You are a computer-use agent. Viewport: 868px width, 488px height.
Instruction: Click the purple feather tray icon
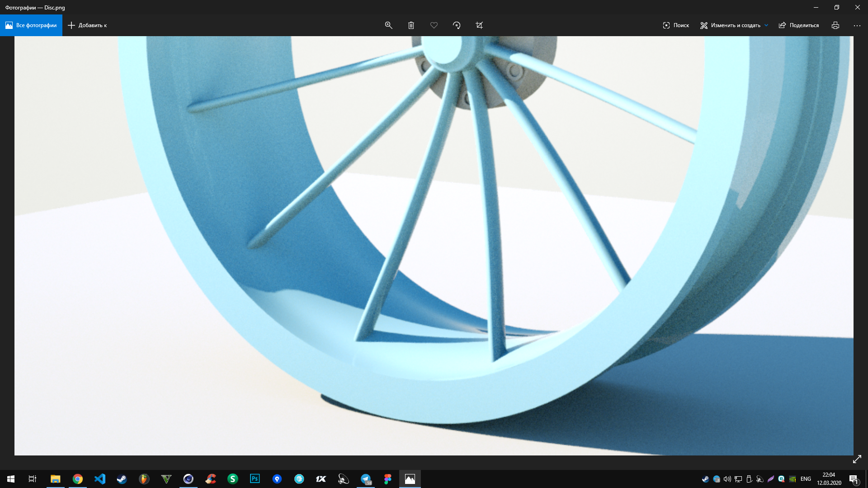click(771, 479)
